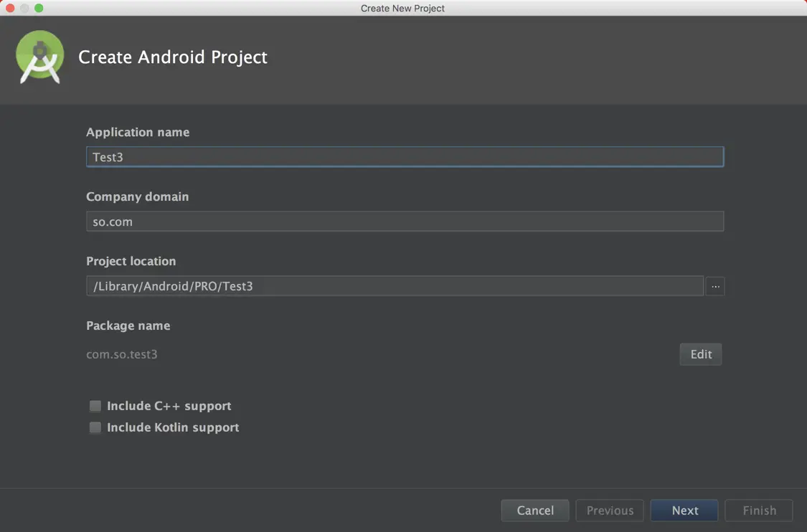Go to the Next wizard step
This screenshot has height=532, width=807.
point(684,510)
